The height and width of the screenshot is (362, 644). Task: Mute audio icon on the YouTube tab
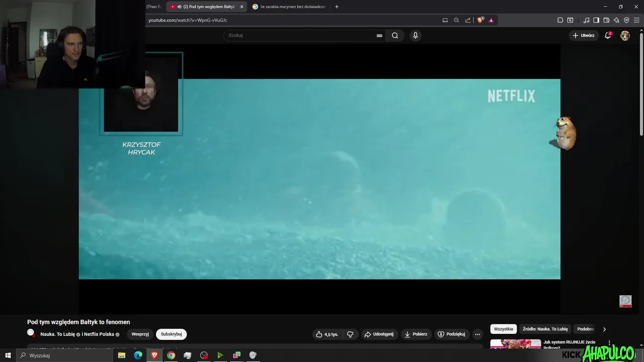coord(179,7)
